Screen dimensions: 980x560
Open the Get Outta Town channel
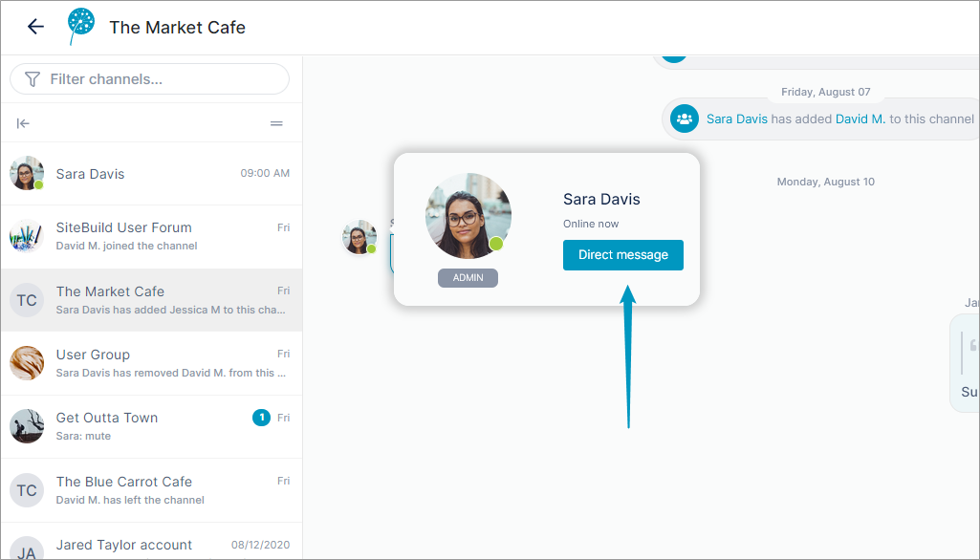coord(151,427)
